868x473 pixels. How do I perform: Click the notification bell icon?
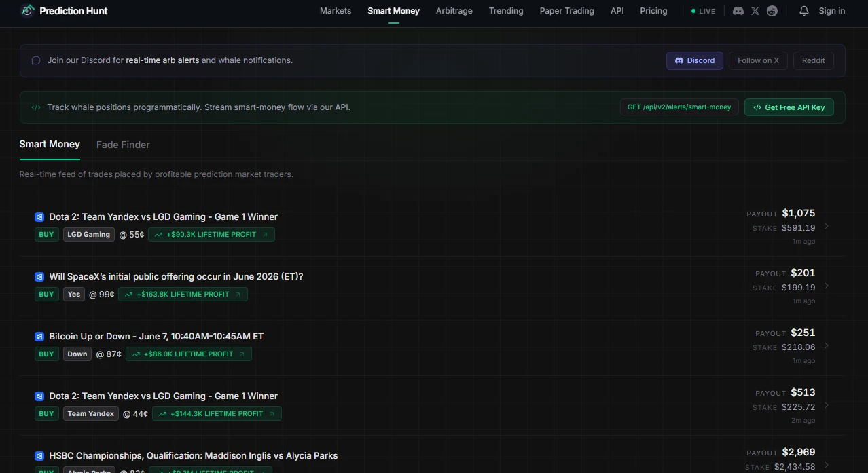click(x=804, y=11)
